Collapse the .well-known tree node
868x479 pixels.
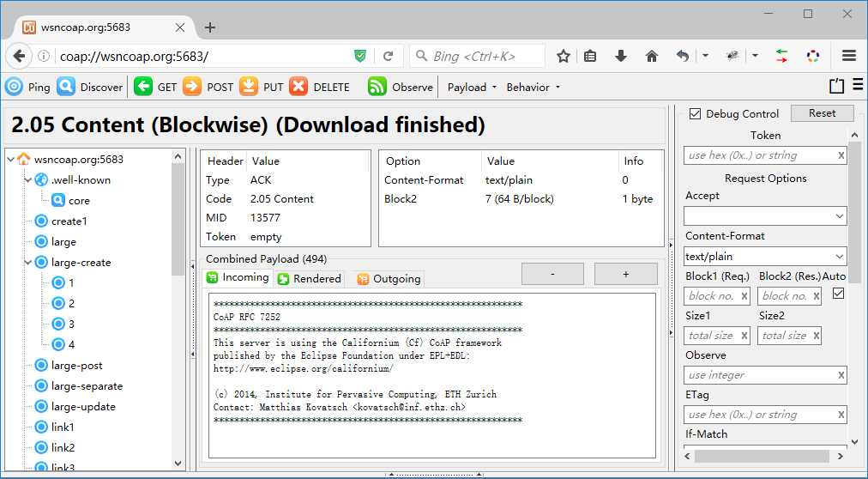pos(27,180)
